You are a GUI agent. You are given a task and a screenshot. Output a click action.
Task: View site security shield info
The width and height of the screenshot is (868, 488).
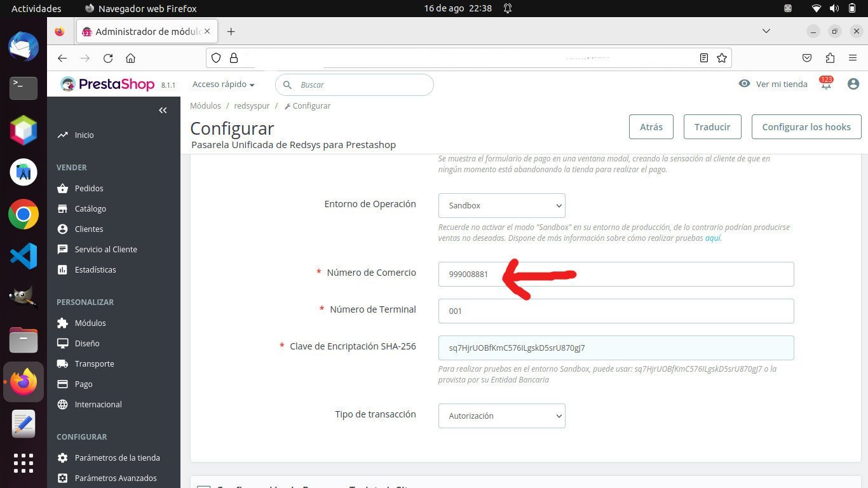pos(216,58)
